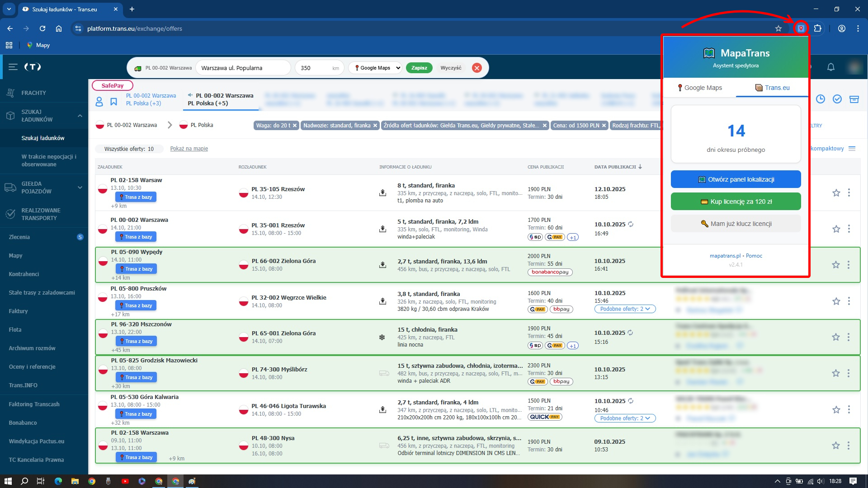
Task: Click 'Otwórz panel lokalizacji' button
Action: pyautogui.click(x=736, y=179)
